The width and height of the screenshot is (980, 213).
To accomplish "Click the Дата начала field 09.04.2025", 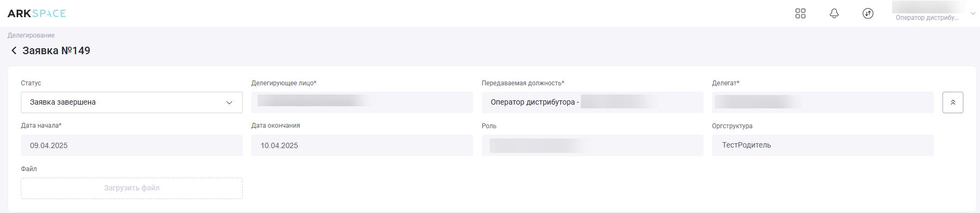I will tap(132, 145).
